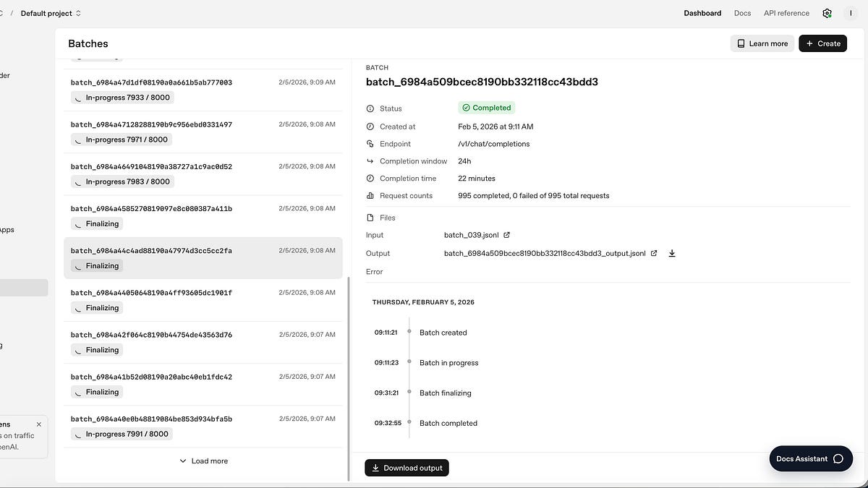Select batch_6984a4585270819097e8c080387a411b row
The image size is (868, 488).
[x=203, y=216]
